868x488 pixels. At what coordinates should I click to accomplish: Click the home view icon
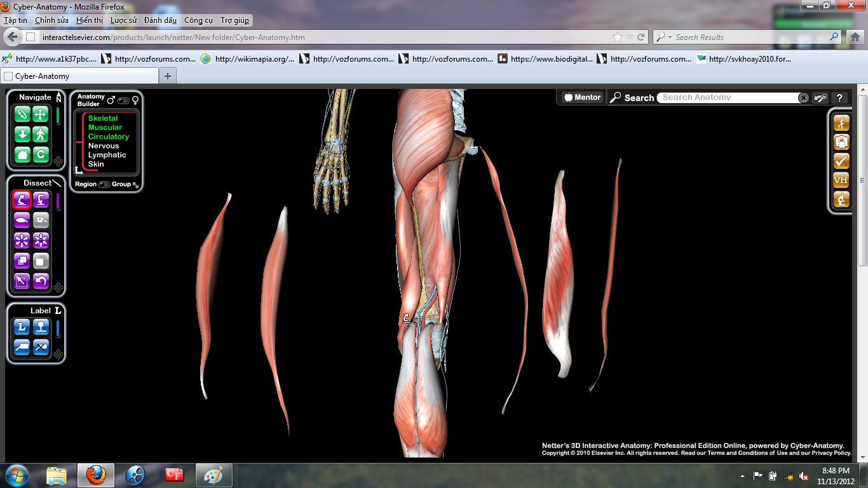pos(22,154)
